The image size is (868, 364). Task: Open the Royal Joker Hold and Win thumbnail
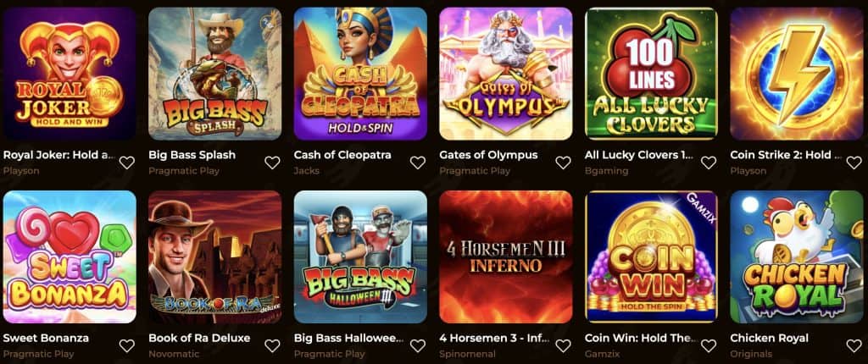tap(70, 74)
